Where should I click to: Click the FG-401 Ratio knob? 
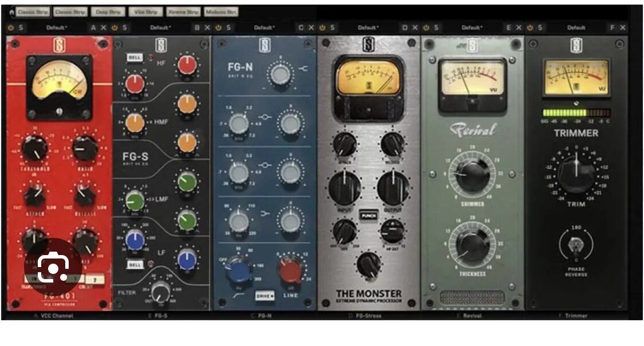point(85,149)
